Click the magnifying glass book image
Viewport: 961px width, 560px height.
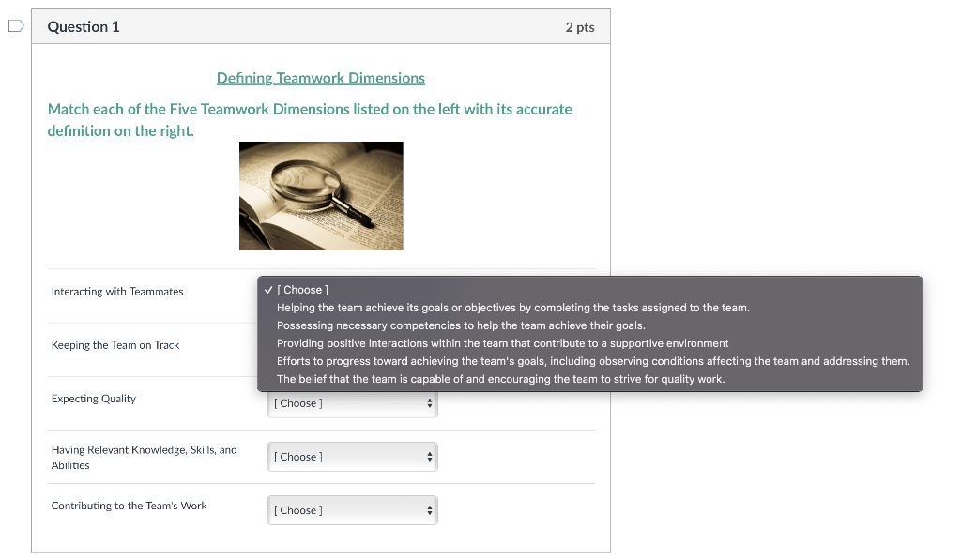pyautogui.click(x=321, y=195)
